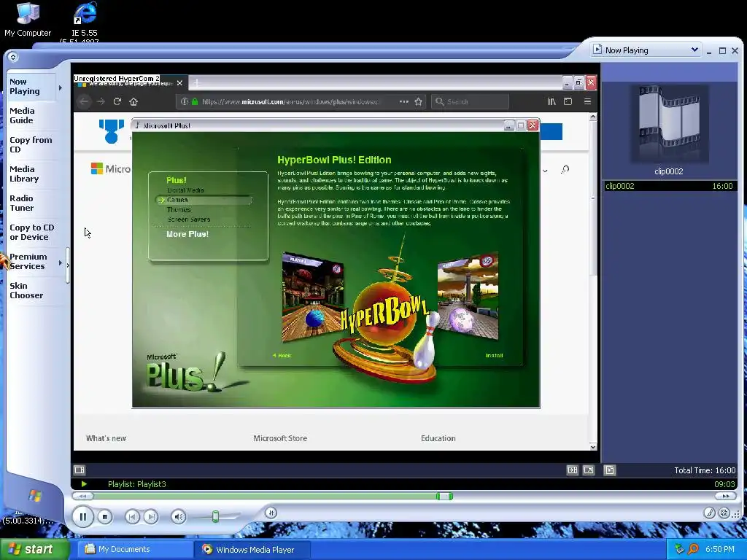Open the browser hamburger menu
The width and height of the screenshot is (747, 560).
tap(587, 101)
